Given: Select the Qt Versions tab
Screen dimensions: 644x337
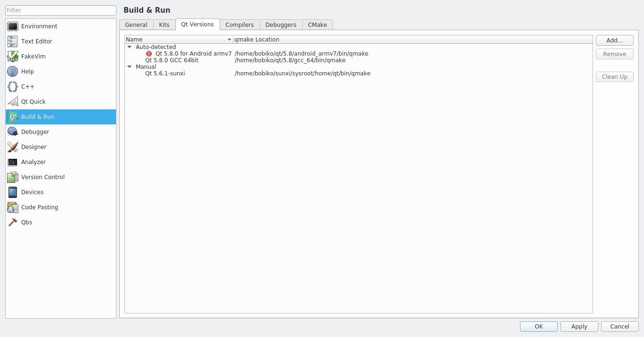Looking at the screenshot, I should coord(198,25).
